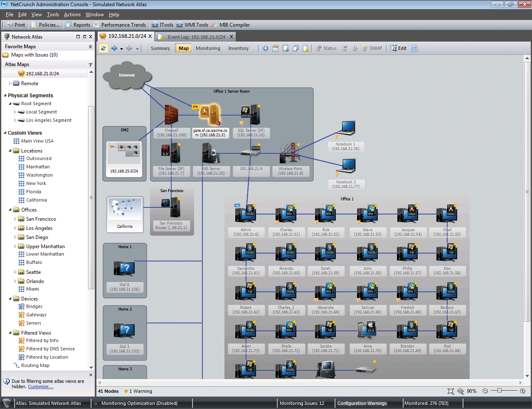532x409 pixels.
Task: Open the MIB Compiler tool
Action: (x=230, y=25)
